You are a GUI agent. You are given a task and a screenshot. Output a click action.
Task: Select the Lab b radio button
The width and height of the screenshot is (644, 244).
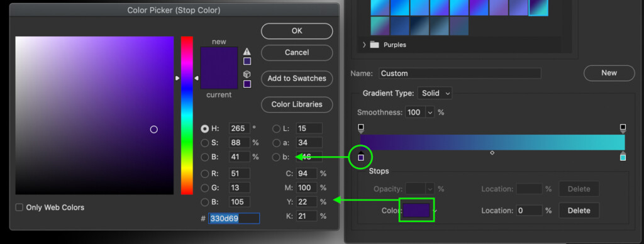point(277,157)
